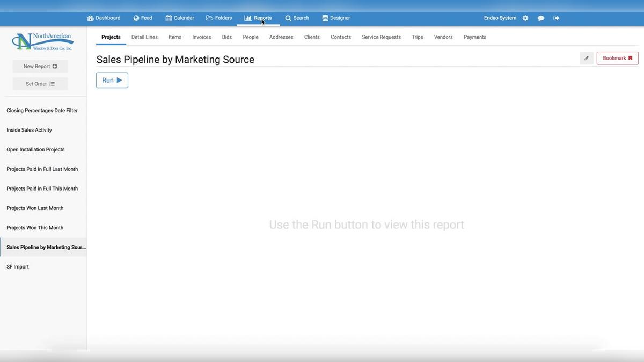Click the Reports bar chart icon
The height and width of the screenshot is (362, 644).
click(248, 18)
